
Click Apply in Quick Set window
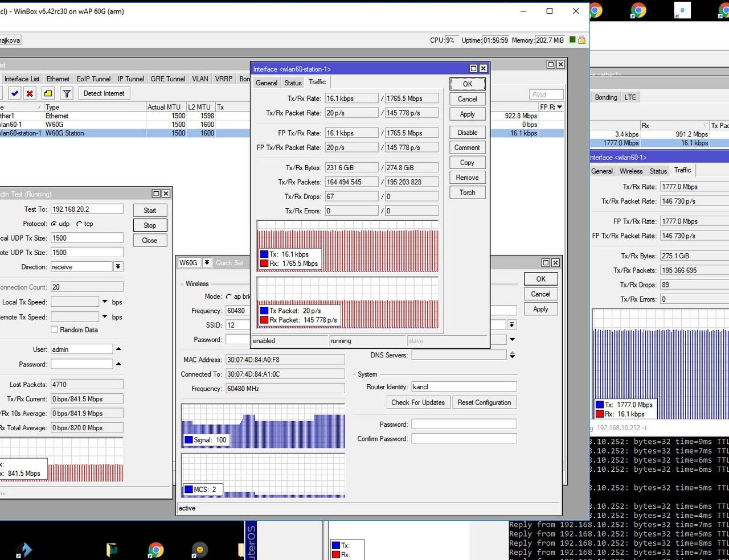(540, 309)
